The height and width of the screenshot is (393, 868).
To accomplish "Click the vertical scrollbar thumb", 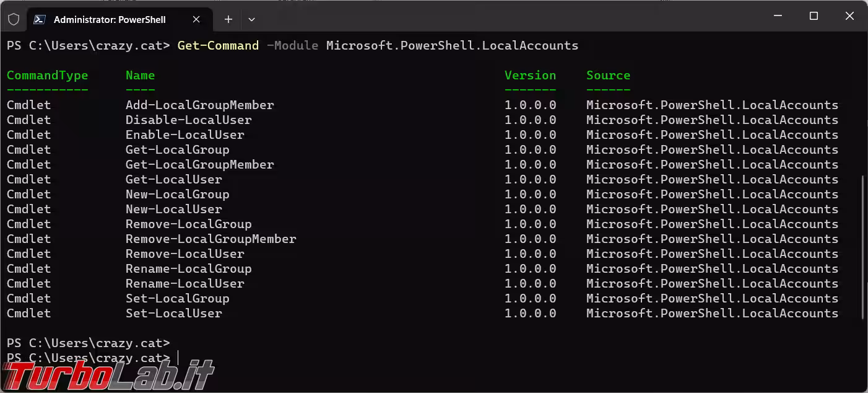I will coord(863,248).
